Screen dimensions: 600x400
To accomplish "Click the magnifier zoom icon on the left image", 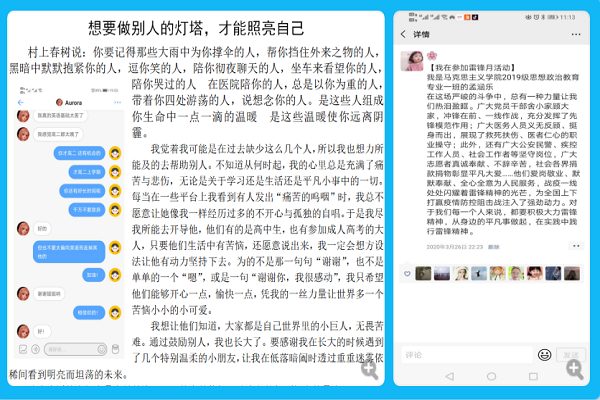I will tap(369, 370).
